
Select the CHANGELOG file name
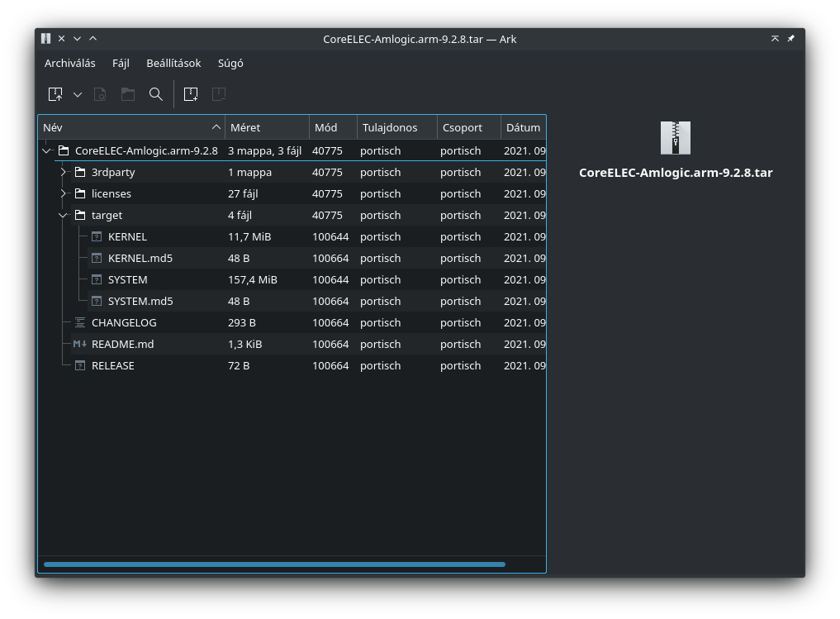(124, 322)
